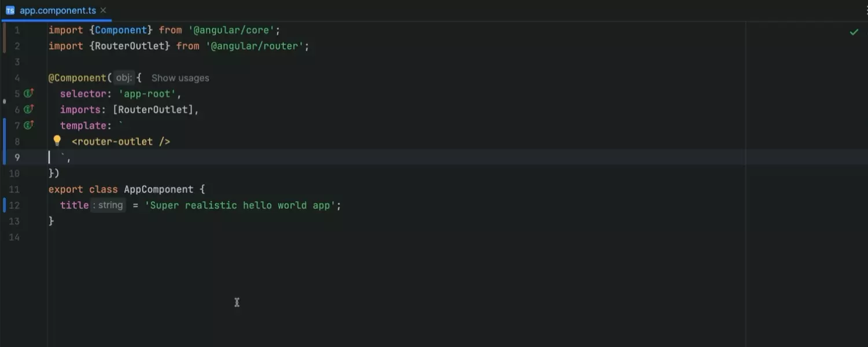Select the app.component.ts editor tab
Screen dimensions: 868x347
click(x=57, y=10)
